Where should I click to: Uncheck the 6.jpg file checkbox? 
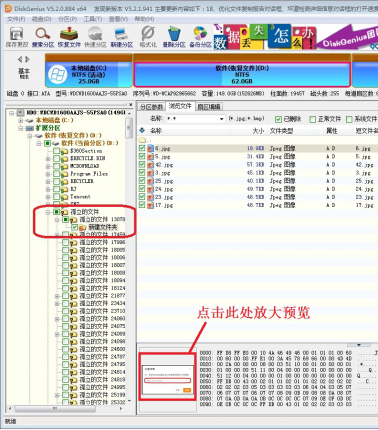click(142, 148)
